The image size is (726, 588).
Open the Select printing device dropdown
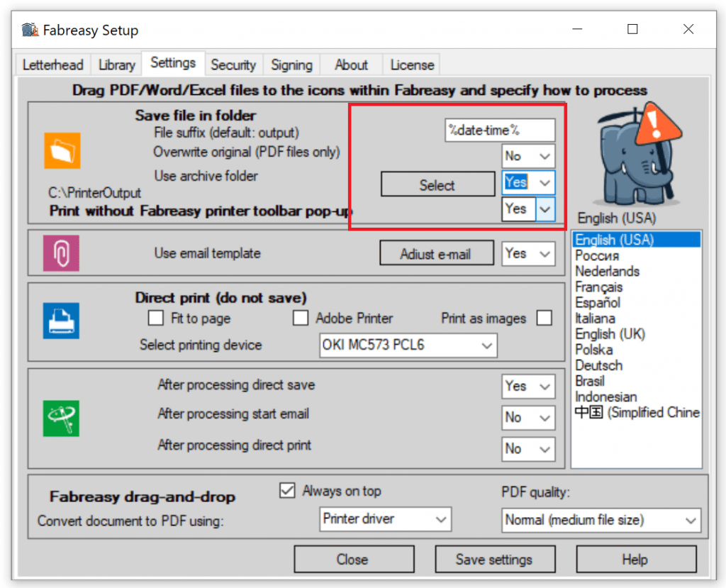coord(408,345)
